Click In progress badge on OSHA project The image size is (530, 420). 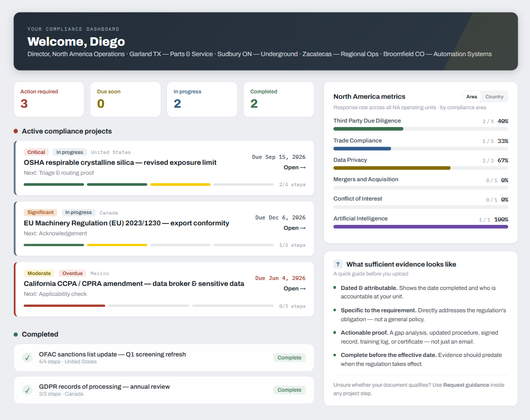point(69,152)
